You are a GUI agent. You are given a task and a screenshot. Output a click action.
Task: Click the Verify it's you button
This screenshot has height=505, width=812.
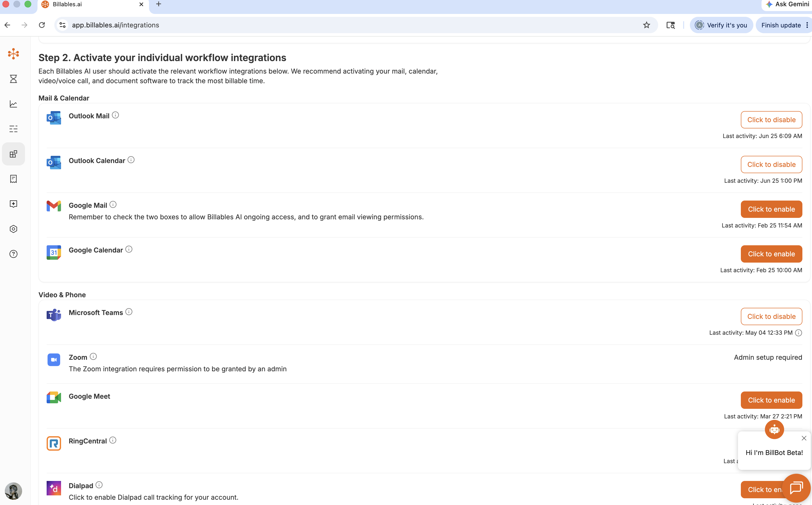click(x=721, y=25)
